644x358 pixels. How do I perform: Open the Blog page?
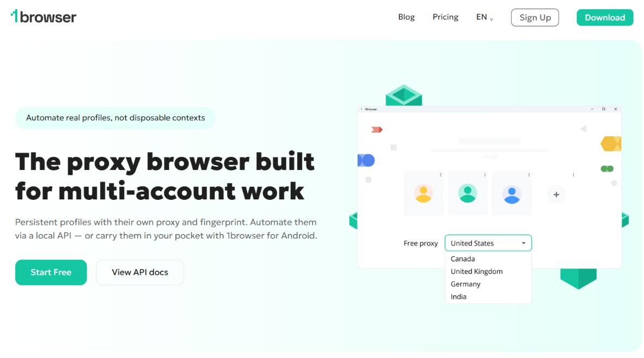click(406, 17)
